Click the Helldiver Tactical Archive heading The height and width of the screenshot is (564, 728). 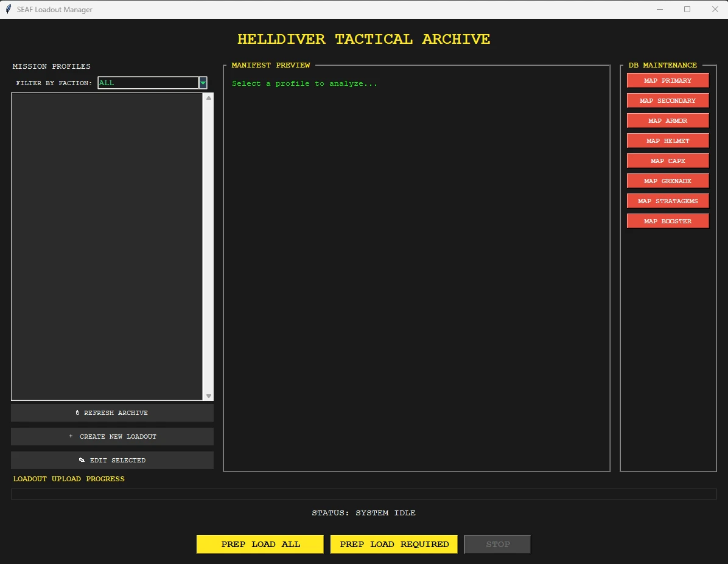(x=363, y=39)
